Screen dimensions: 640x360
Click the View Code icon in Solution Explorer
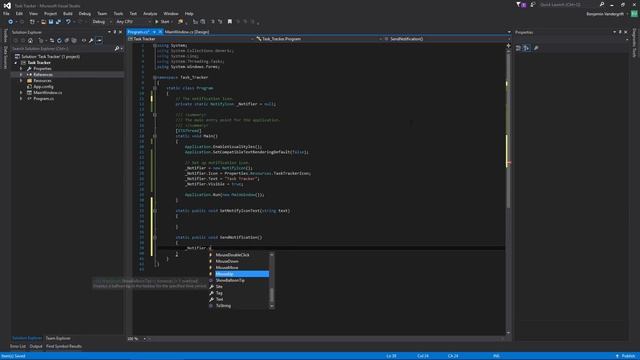[x=84, y=40]
